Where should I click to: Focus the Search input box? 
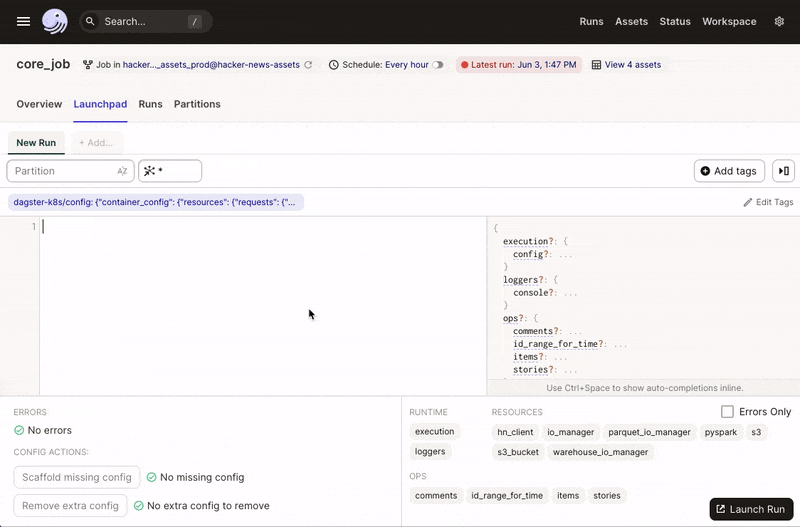[145, 21]
